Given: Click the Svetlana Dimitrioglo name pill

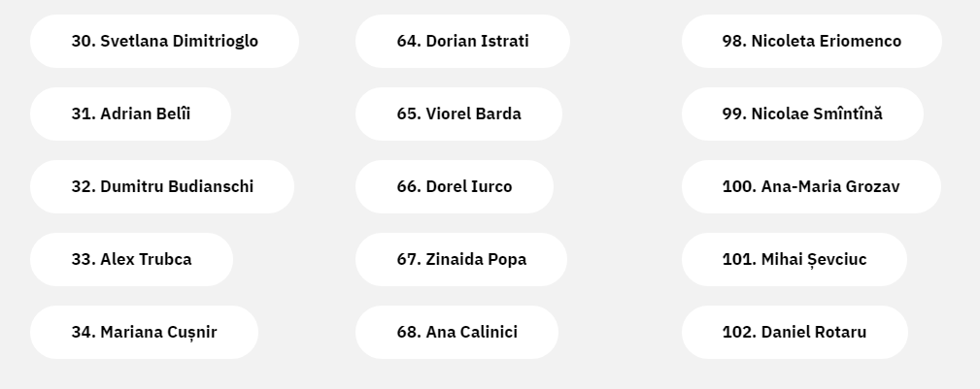Looking at the screenshot, I should click(164, 41).
